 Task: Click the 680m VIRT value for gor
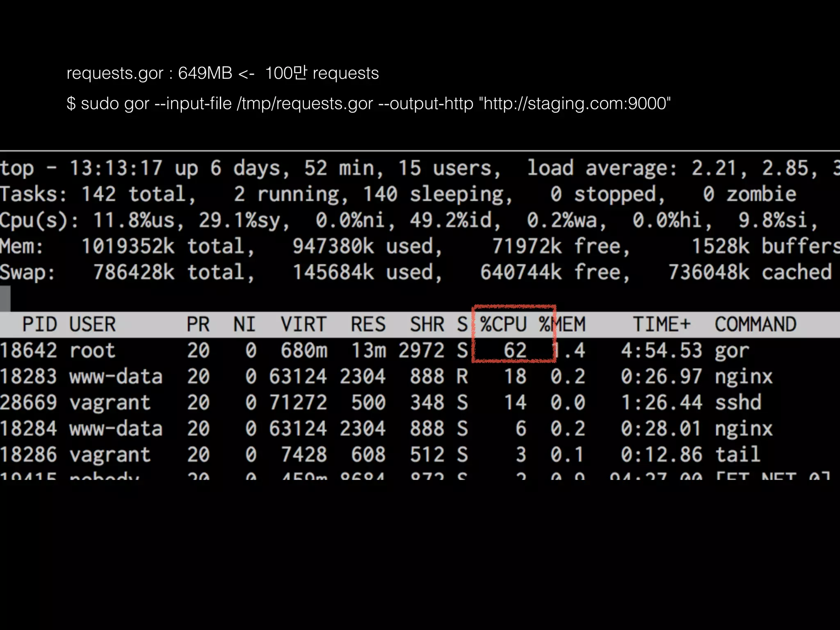coord(304,351)
